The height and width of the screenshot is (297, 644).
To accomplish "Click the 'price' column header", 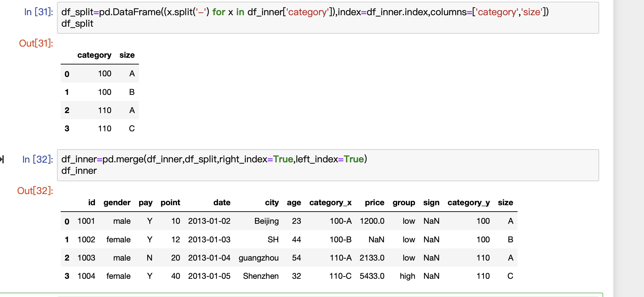I will tap(374, 202).
